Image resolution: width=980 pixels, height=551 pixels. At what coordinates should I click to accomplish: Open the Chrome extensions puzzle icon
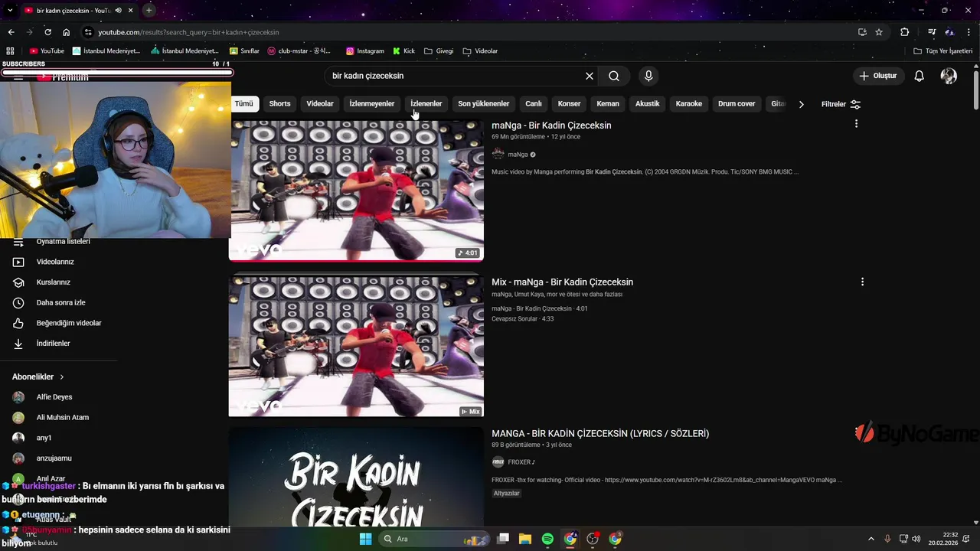pyautogui.click(x=905, y=32)
